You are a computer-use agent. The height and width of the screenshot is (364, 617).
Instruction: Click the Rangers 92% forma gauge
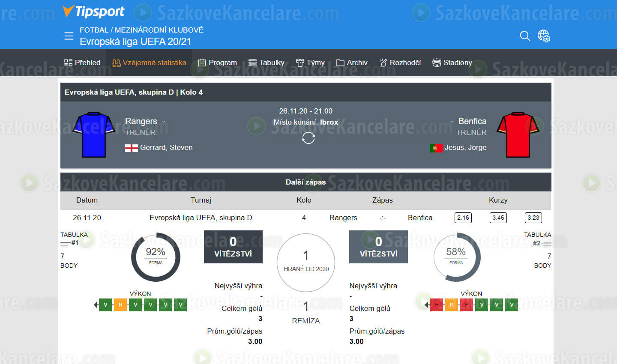pos(156,257)
